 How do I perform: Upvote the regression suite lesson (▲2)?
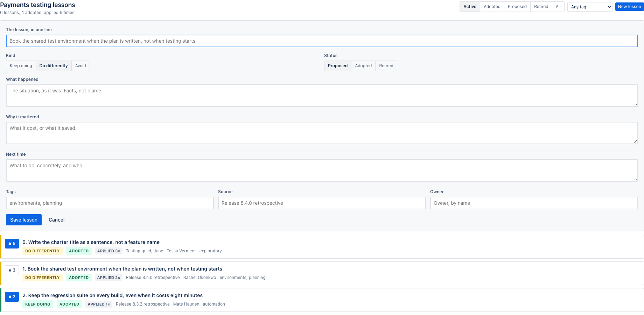(12, 297)
